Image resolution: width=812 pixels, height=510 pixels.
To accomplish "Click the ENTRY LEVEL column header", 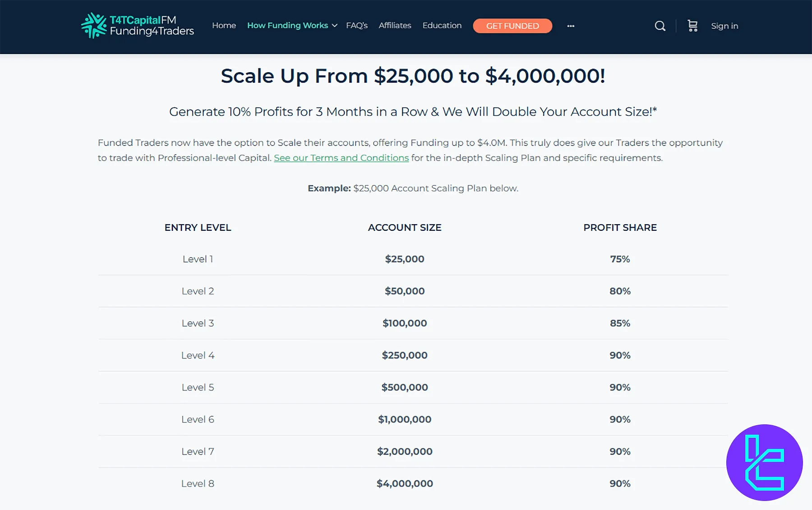I will click(x=198, y=228).
